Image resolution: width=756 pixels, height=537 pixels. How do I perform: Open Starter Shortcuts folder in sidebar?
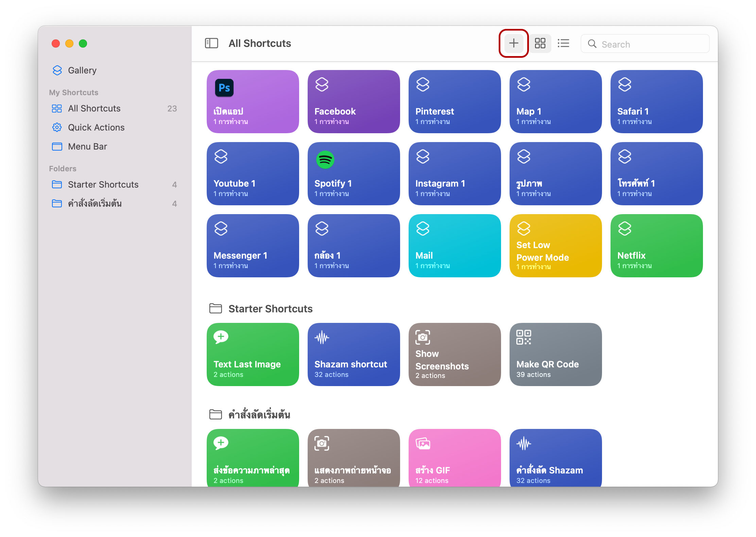click(103, 185)
